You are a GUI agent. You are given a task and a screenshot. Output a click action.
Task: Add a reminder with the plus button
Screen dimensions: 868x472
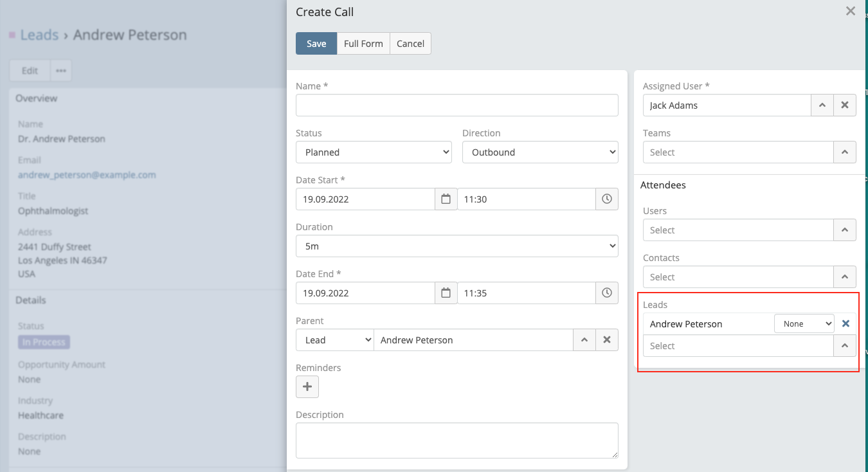[307, 387]
